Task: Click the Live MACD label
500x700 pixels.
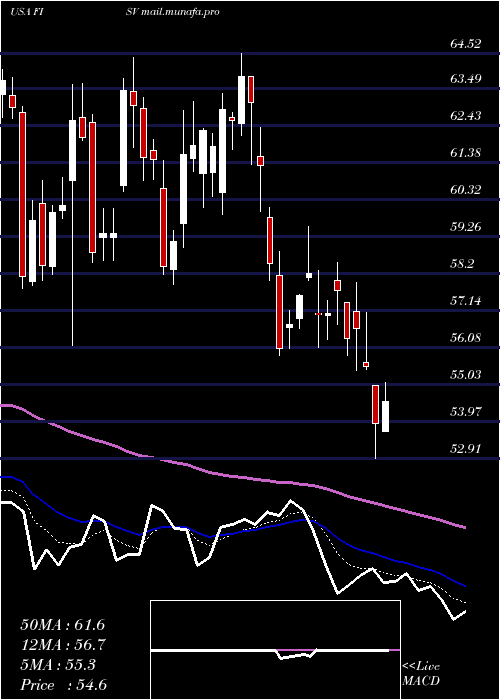Action: (x=421, y=673)
